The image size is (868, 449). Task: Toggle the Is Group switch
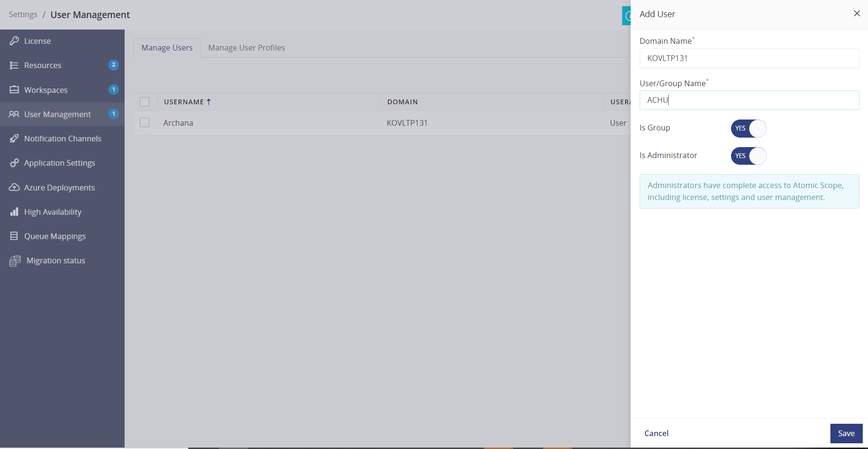(x=749, y=129)
